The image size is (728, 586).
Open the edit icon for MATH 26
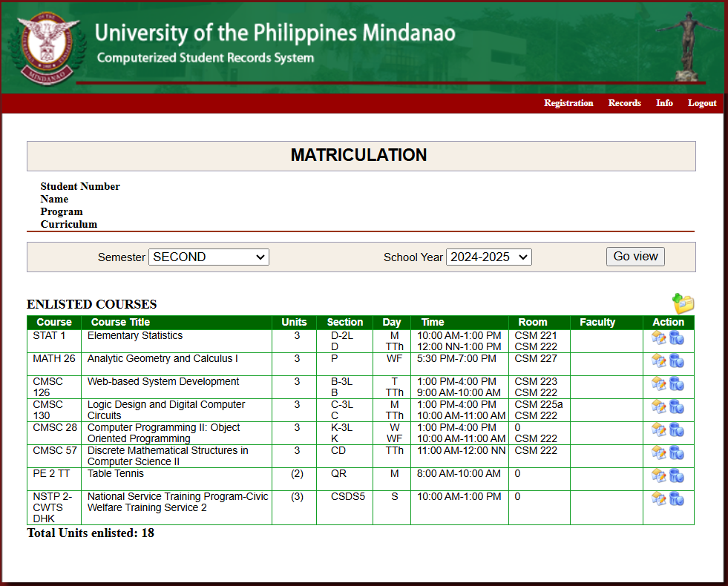coord(659,361)
